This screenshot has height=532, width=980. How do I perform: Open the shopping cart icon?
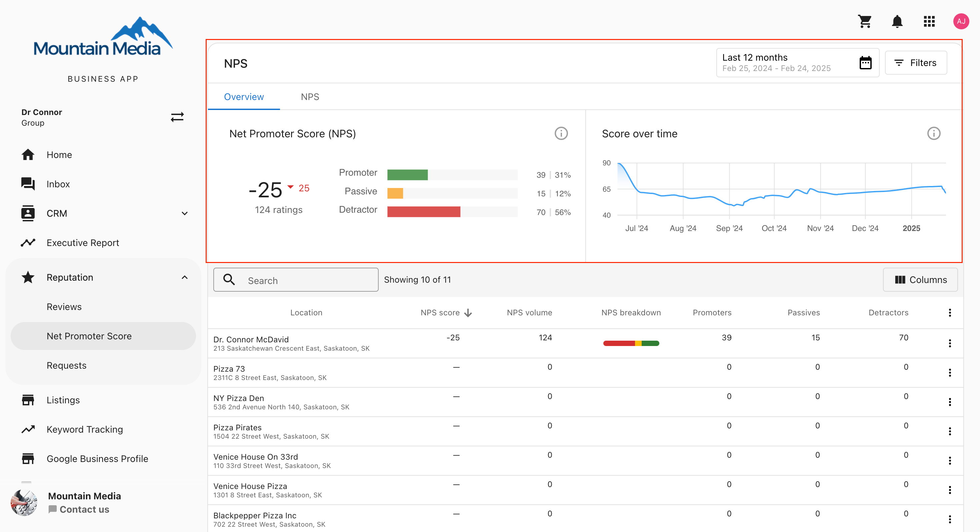(x=865, y=21)
